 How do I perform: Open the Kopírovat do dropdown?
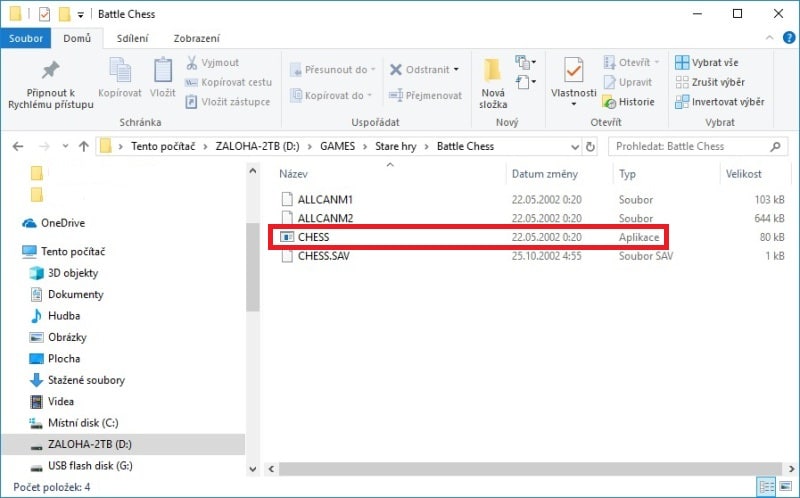[x=331, y=95]
